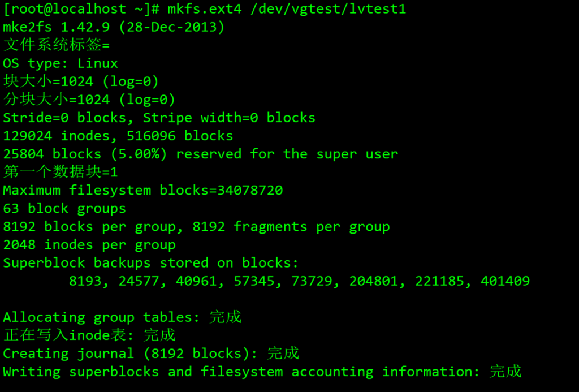Click the superblock backup number 401409
The height and width of the screenshot is (392, 579).
tap(505, 281)
